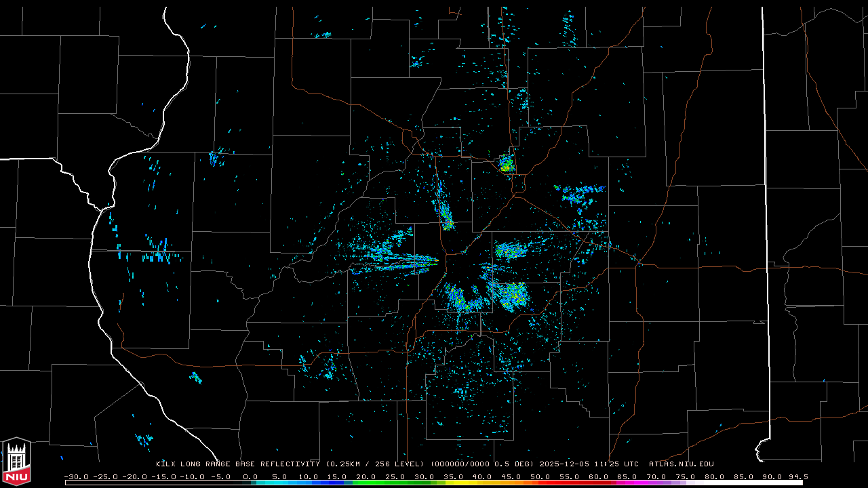This screenshot has height=488, width=868.
Task: Click the NIU castle logo
Action: [x=16, y=460]
